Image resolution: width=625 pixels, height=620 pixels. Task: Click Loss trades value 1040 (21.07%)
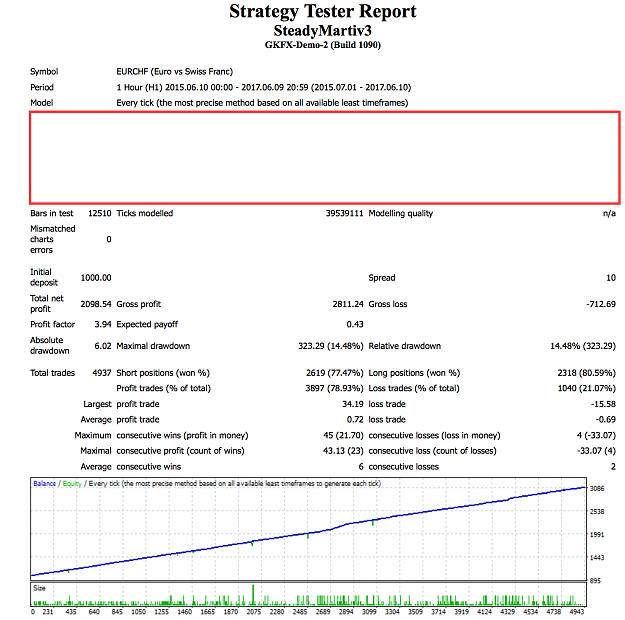(587, 388)
